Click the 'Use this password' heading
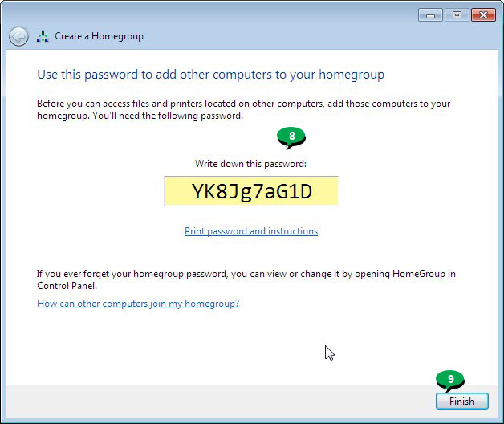Image resolution: width=504 pixels, height=424 pixels. point(210,75)
